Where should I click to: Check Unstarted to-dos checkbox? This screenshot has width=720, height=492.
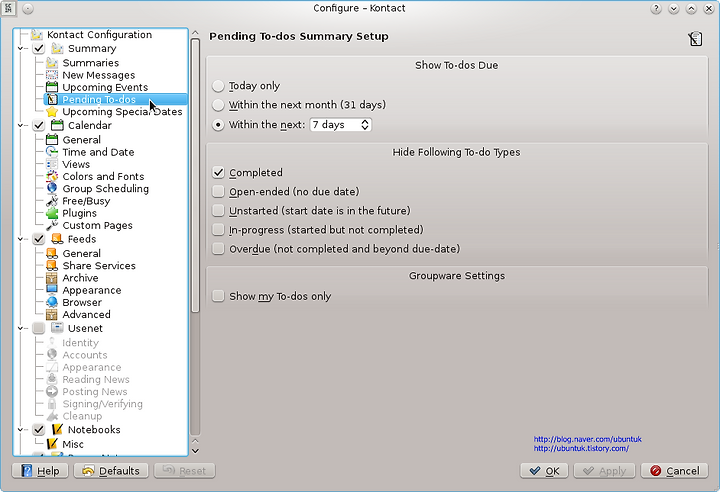(218, 210)
